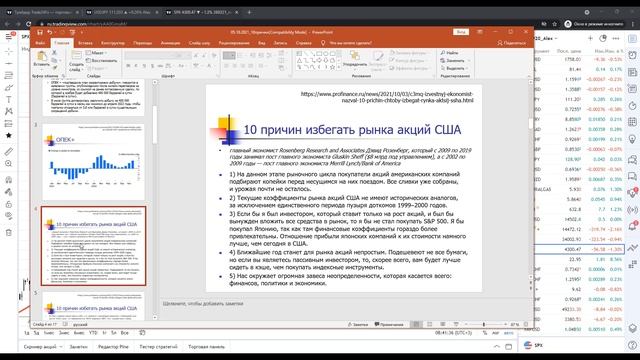This screenshot has width=640, height=360.
Task: Expand undo history dropdown arrow
Action: click(55, 32)
